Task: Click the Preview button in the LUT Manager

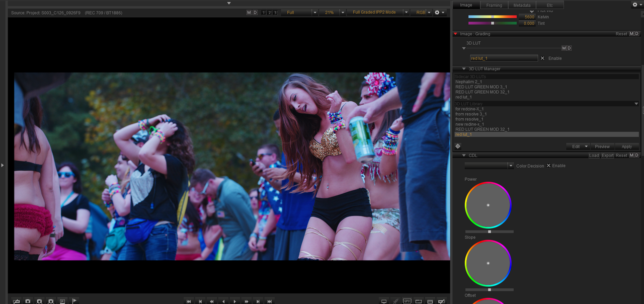Action: (602, 147)
